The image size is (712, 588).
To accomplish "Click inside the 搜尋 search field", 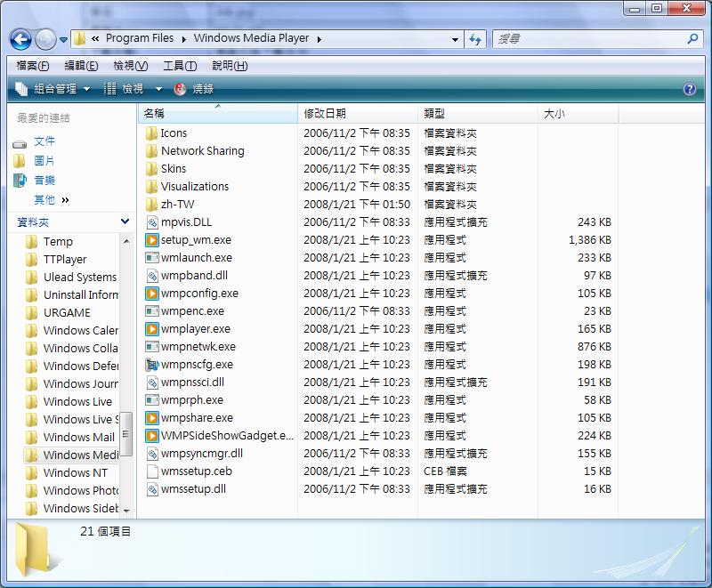I will coord(587,39).
